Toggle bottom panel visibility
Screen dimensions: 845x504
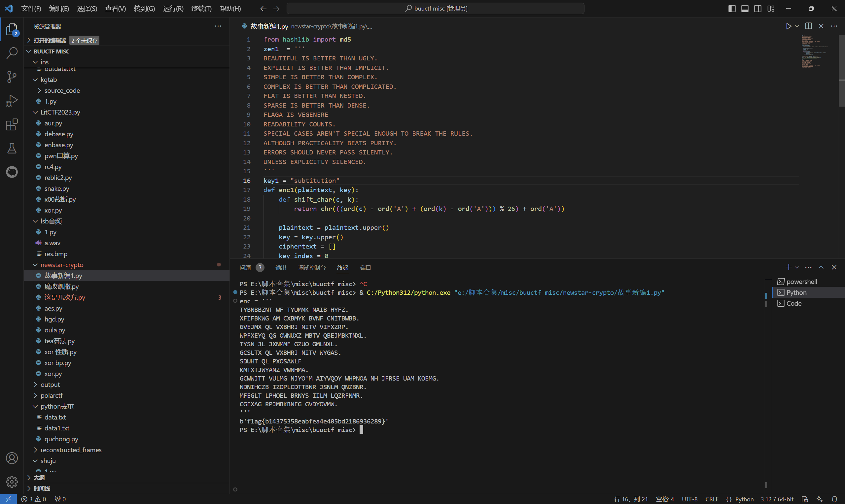[x=745, y=9]
